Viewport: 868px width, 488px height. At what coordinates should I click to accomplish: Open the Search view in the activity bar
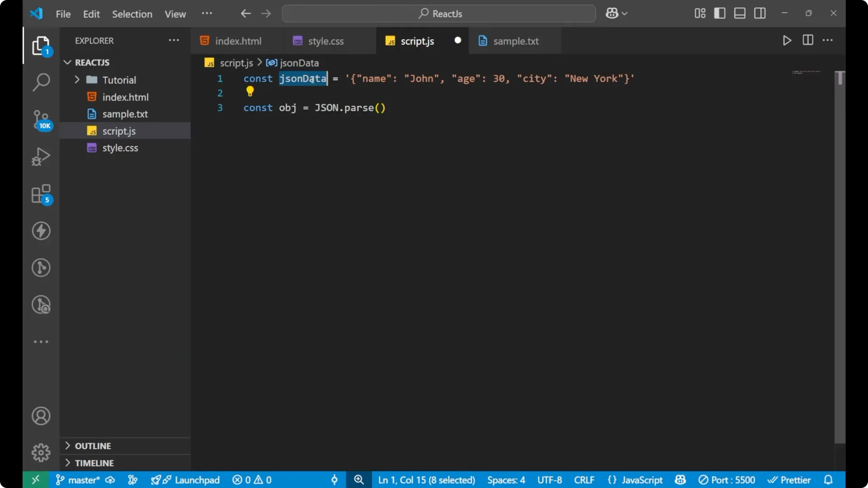pos(41,82)
